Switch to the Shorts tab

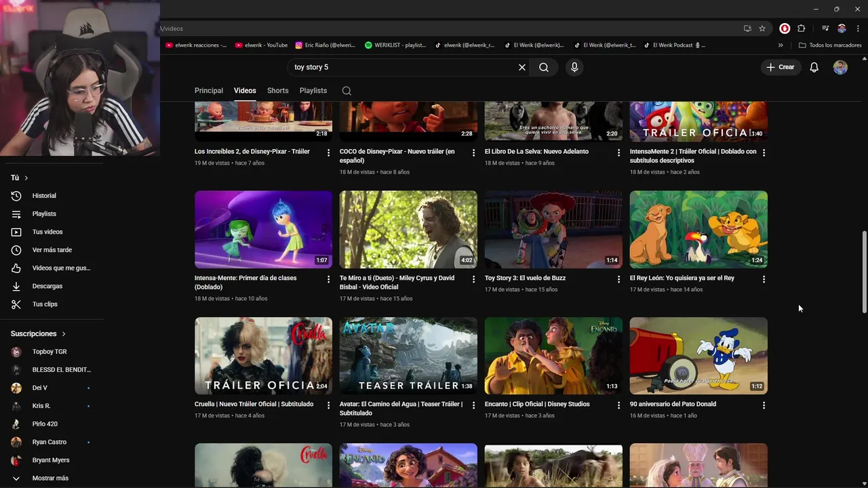tap(278, 91)
